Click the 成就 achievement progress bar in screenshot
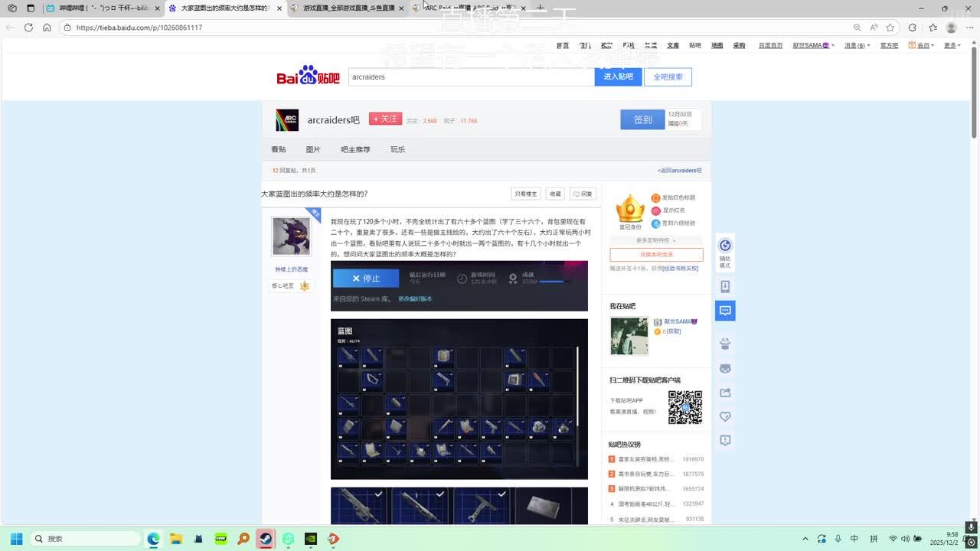Viewport: 980px width, 551px height. click(x=552, y=282)
